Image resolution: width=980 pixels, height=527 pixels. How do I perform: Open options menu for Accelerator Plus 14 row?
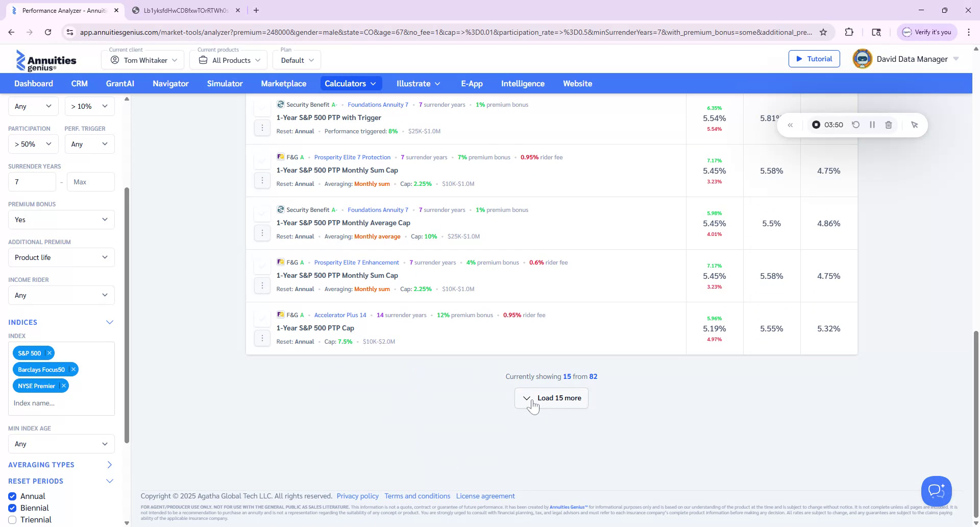click(x=262, y=338)
